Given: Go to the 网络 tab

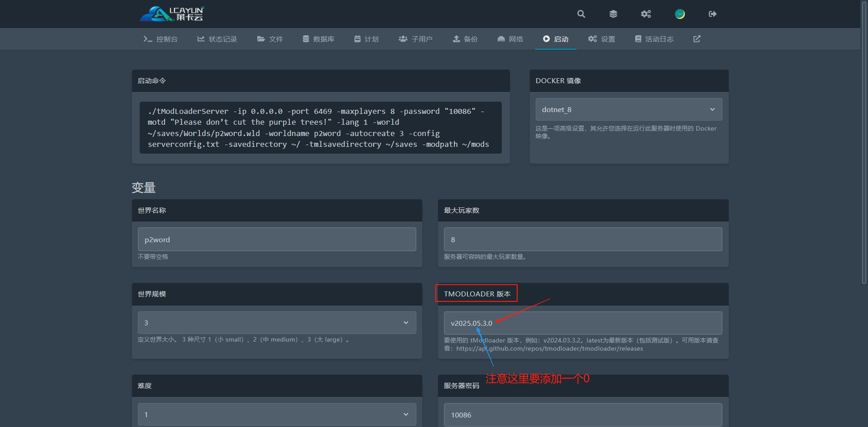Looking at the screenshot, I should click(510, 39).
